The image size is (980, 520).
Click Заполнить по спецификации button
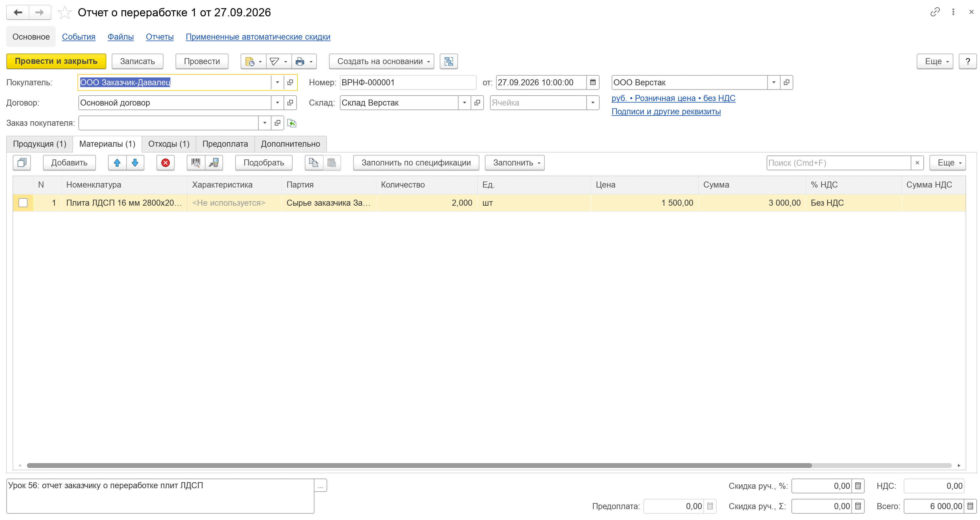[416, 163]
